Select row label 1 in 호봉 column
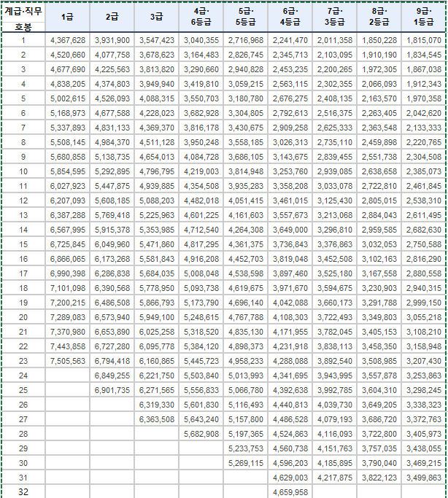 point(23,40)
